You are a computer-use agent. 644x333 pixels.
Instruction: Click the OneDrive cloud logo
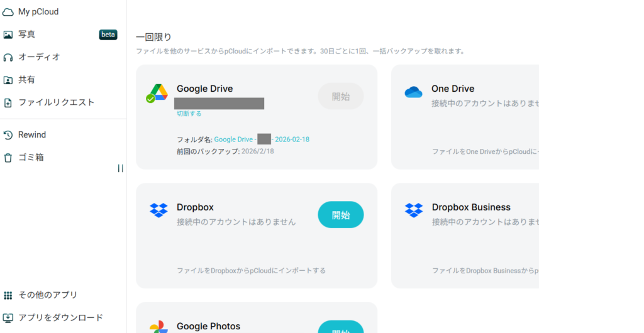(x=413, y=92)
